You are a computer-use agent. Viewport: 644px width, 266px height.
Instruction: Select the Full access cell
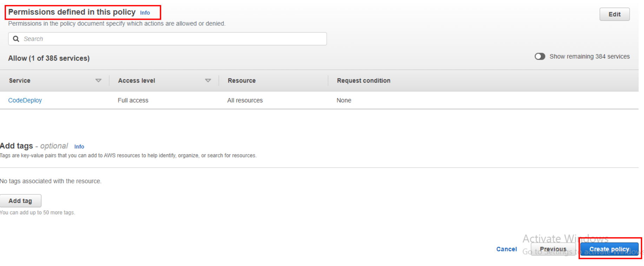[x=133, y=100]
